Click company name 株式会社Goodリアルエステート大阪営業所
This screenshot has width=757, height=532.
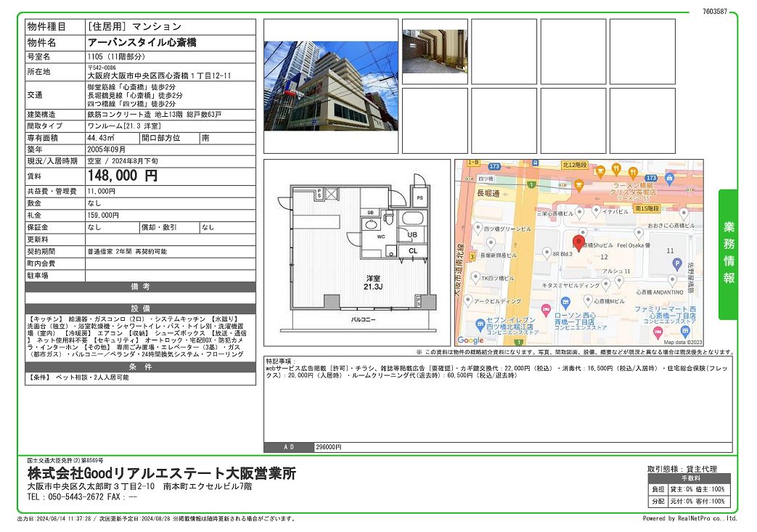[x=162, y=473]
